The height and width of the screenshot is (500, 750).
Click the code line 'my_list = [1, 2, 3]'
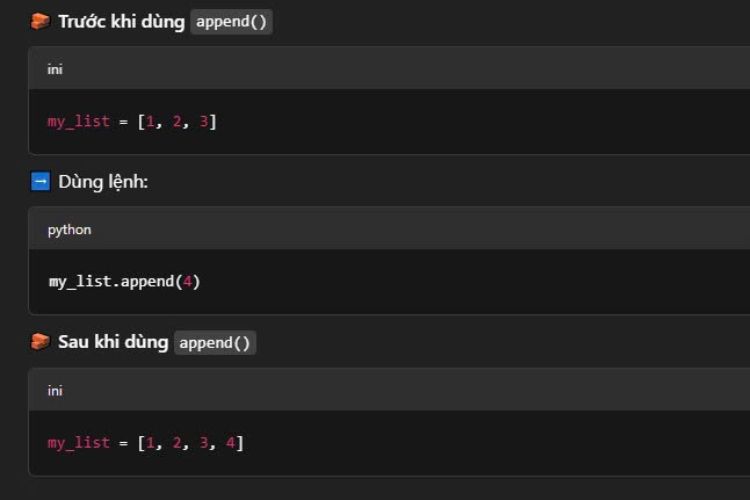132,122
